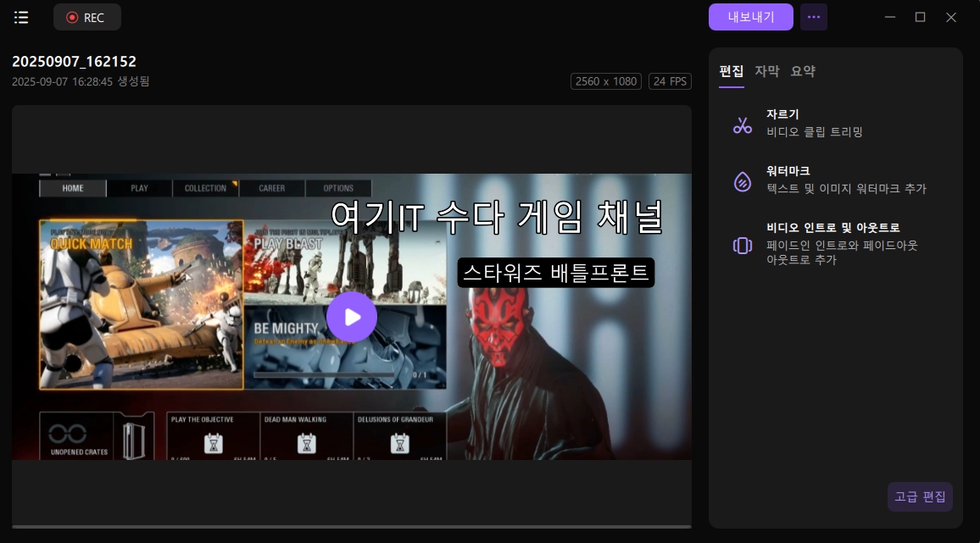Start recording with the REC button
The height and width of the screenshot is (543, 980).
(86, 18)
